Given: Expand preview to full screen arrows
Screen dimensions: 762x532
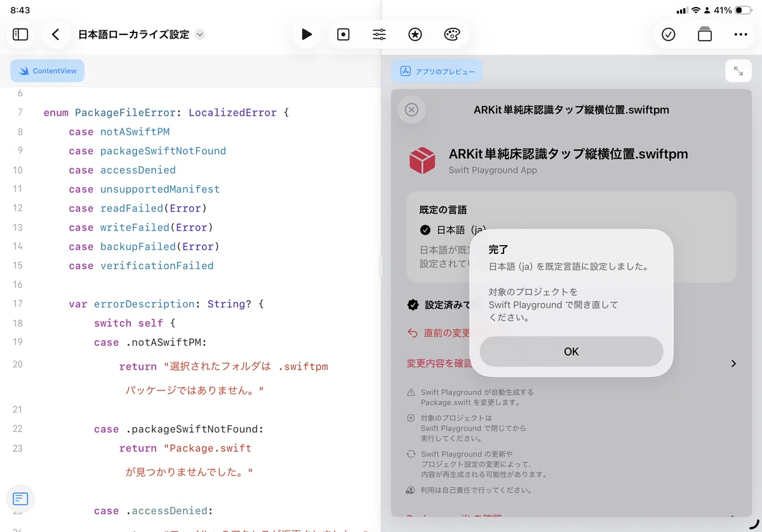Looking at the screenshot, I should point(739,71).
